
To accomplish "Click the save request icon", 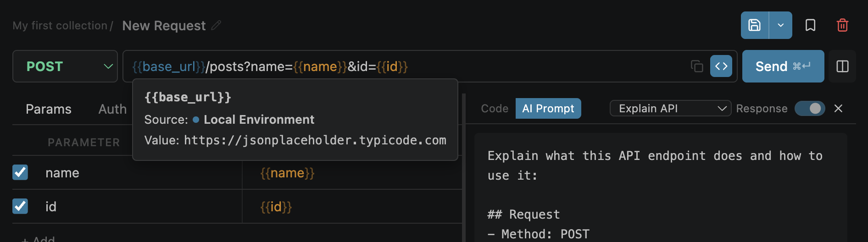I will point(755,25).
